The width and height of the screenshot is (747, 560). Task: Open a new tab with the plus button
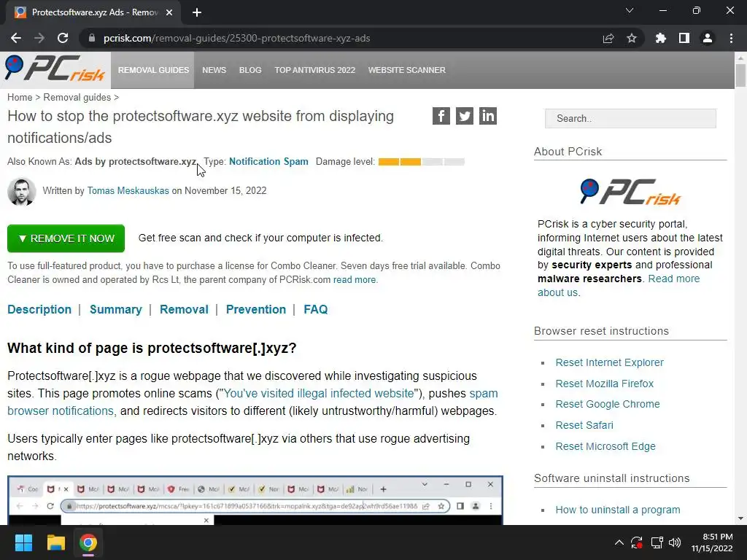[x=197, y=12]
